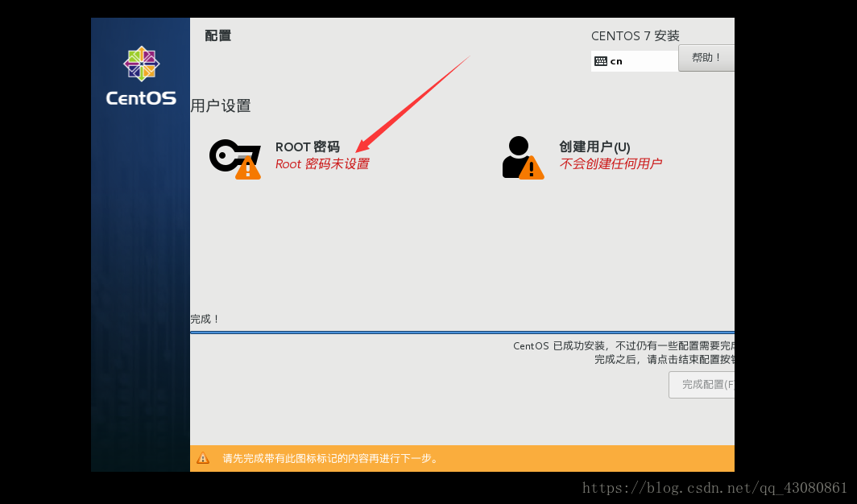Click the installation progress bar
Viewport: 857px width, 504px height.
pyautogui.click(x=462, y=332)
